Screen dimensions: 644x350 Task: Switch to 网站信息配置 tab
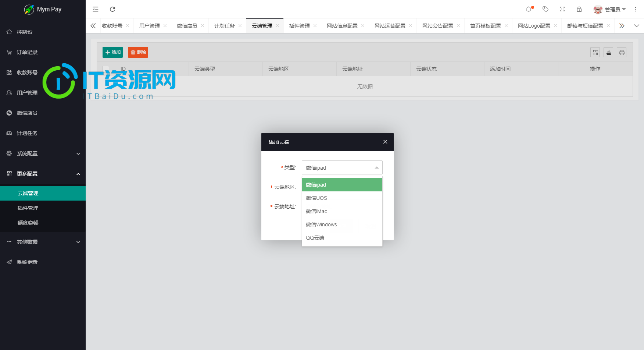tap(342, 26)
